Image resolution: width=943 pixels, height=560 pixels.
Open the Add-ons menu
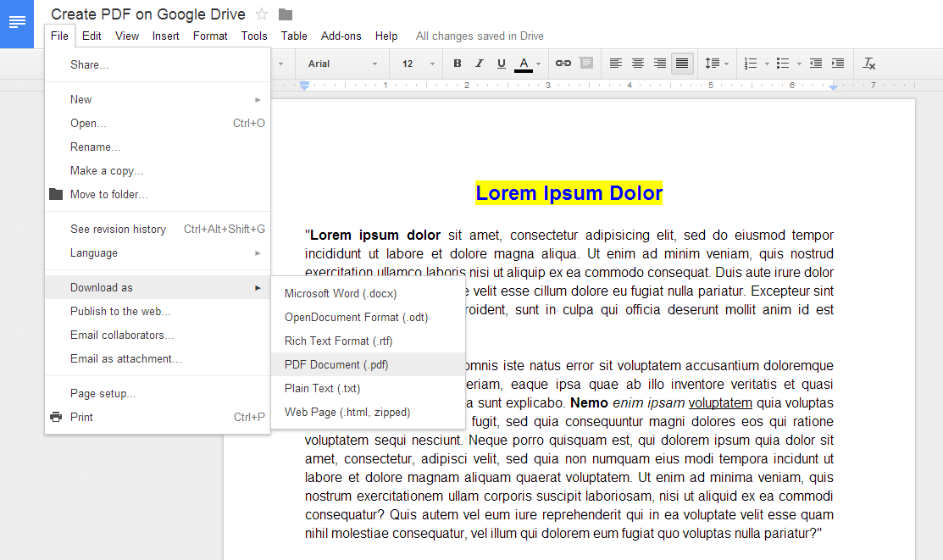(x=341, y=36)
